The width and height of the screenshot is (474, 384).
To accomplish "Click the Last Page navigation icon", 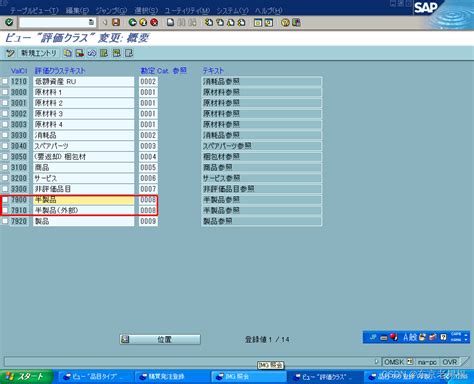I will tap(242, 22).
